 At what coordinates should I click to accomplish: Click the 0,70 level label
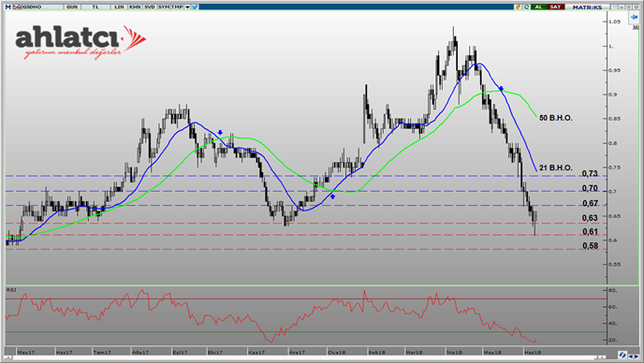(590, 188)
